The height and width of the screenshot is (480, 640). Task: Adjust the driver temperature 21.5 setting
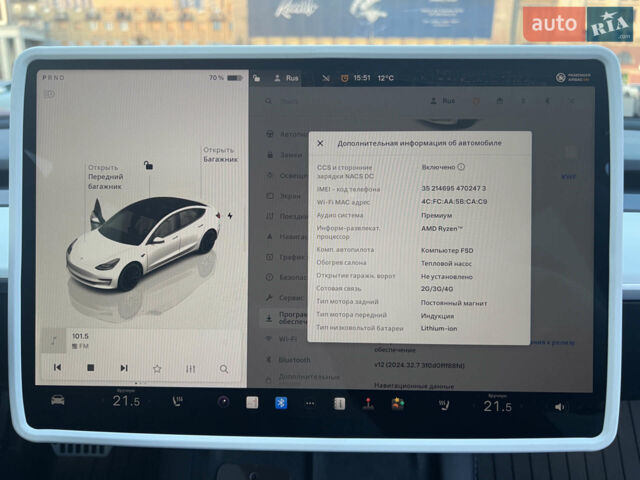[126, 401]
